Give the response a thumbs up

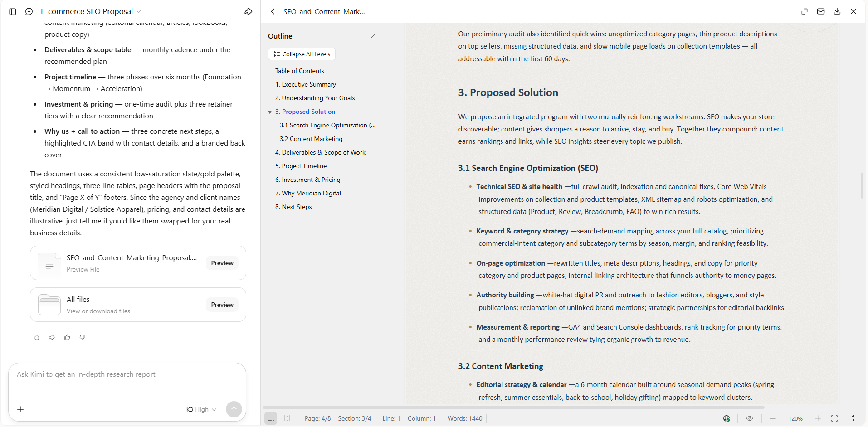click(67, 337)
